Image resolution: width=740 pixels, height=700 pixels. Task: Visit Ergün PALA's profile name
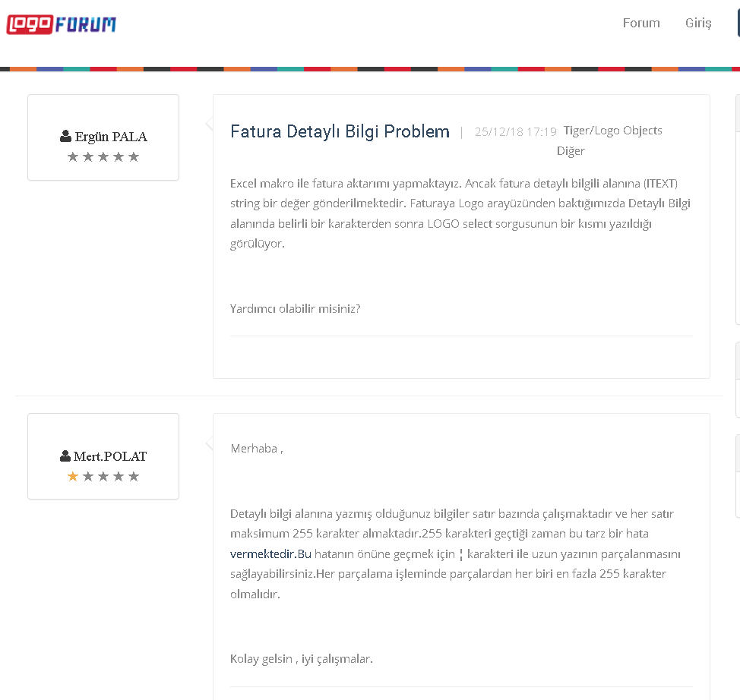point(111,137)
